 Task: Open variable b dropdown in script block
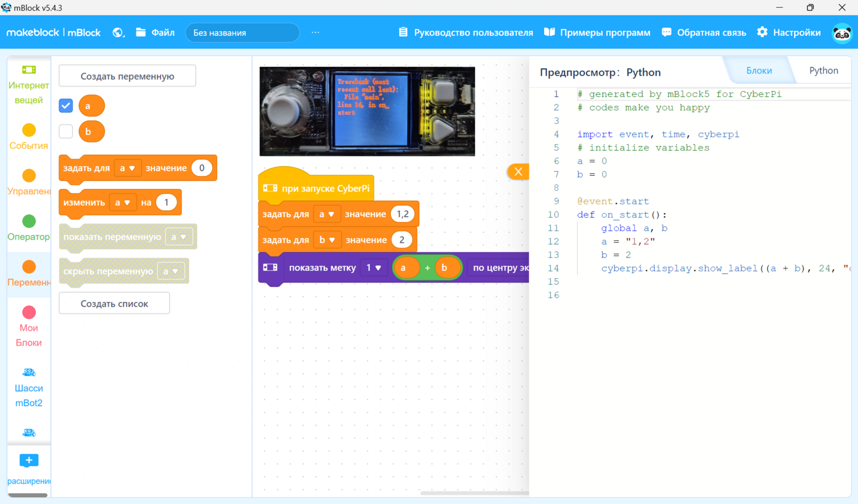[327, 240]
